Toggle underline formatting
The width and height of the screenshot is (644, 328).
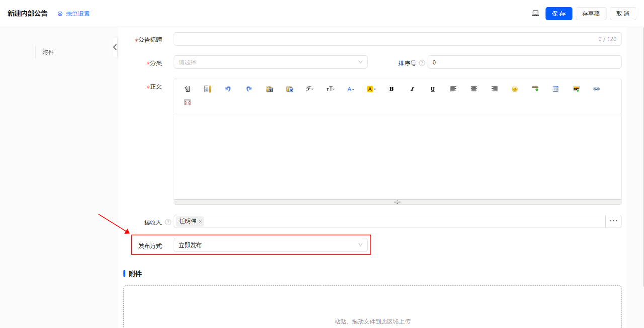[x=433, y=89]
